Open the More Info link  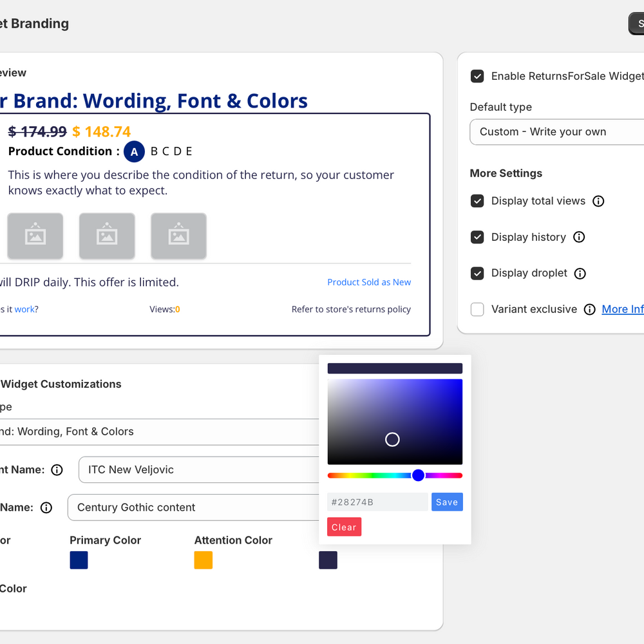pos(623,309)
